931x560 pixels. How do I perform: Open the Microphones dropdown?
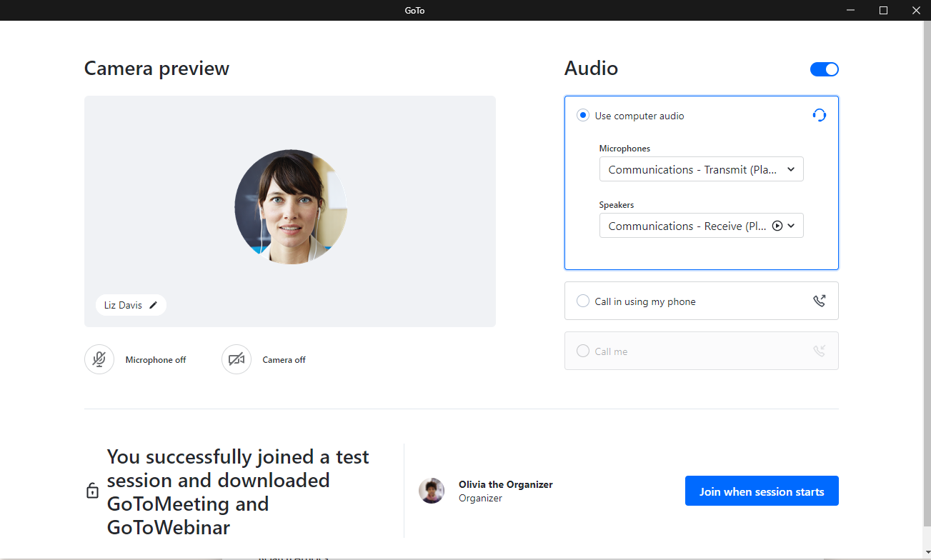point(701,169)
